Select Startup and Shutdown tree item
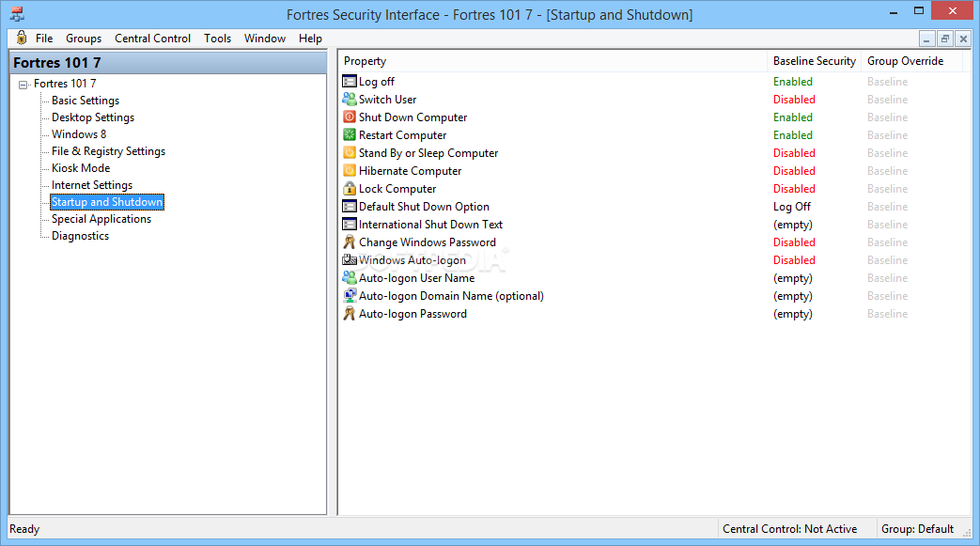Screen dimensions: 980x546 pyautogui.click(x=107, y=202)
